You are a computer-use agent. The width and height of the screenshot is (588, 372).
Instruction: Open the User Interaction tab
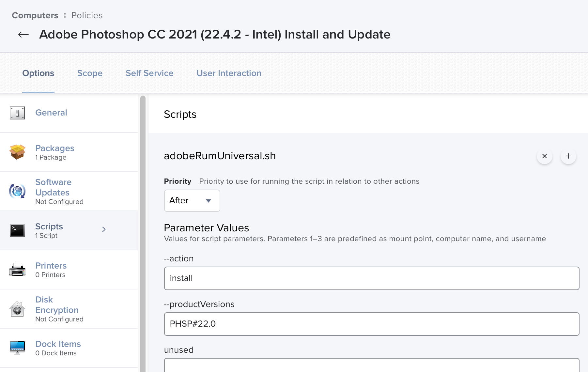pos(229,73)
